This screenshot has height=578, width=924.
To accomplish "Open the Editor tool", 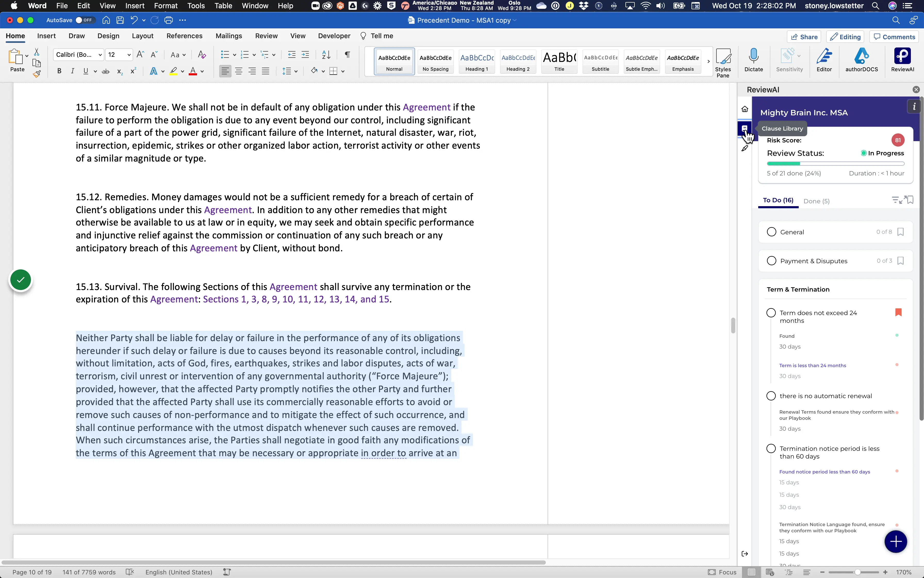I will point(824,60).
